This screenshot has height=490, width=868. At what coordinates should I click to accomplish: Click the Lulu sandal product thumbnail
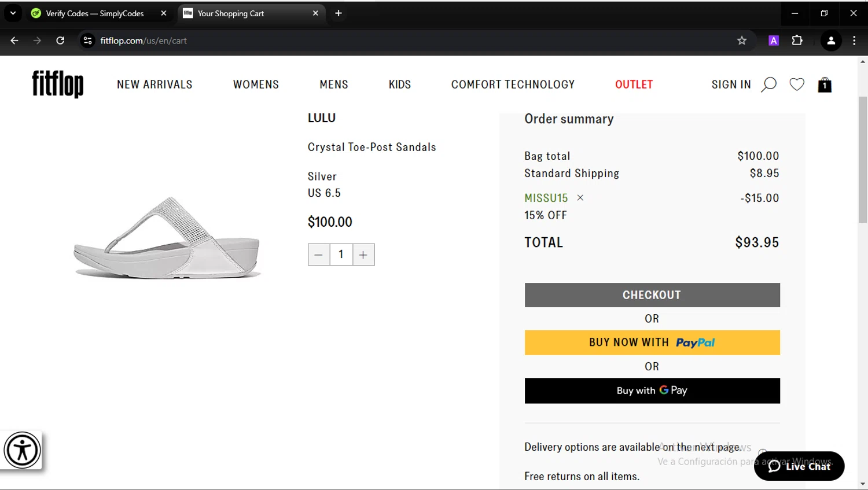(x=167, y=238)
